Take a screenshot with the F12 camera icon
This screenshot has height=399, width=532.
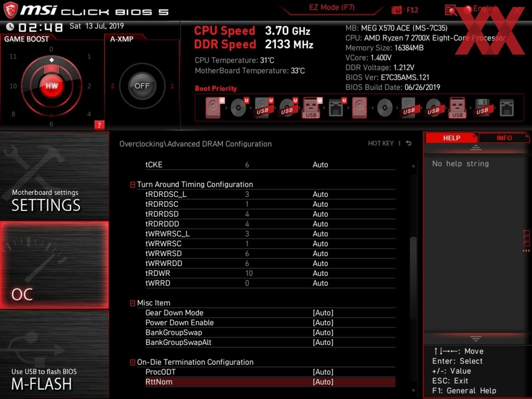click(x=397, y=10)
